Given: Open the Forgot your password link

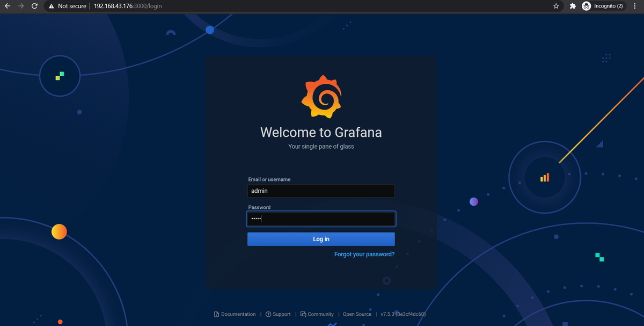Looking at the screenshot, I should pos(364,253).
